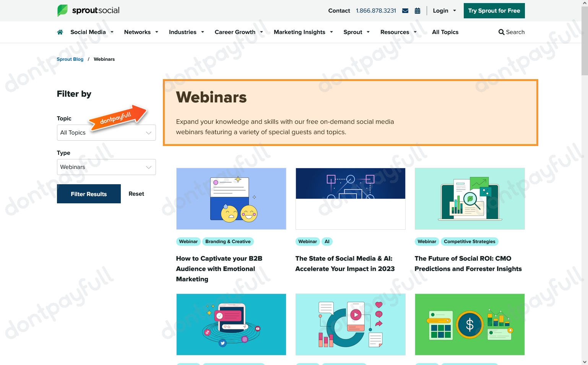
Task: Open the Topic filter dropdown
Action: coord(106,133)
